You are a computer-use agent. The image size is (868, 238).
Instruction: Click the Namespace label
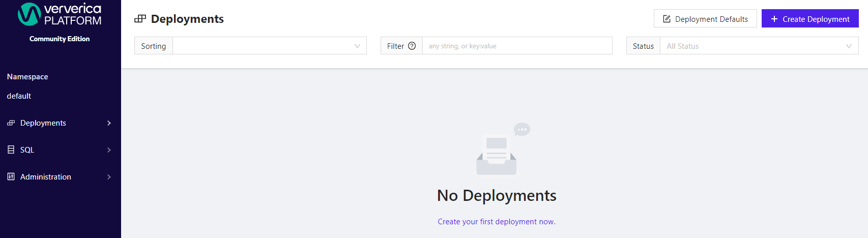(x=27, y=77)
